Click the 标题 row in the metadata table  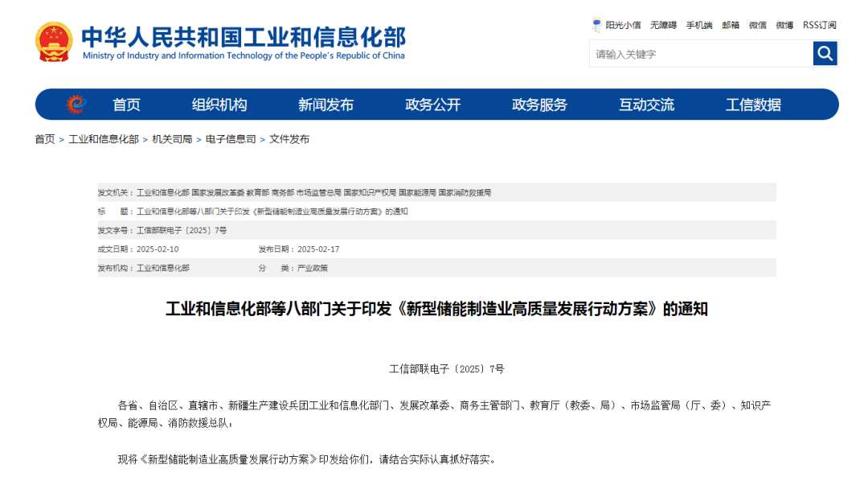click(x=436, y=212)
